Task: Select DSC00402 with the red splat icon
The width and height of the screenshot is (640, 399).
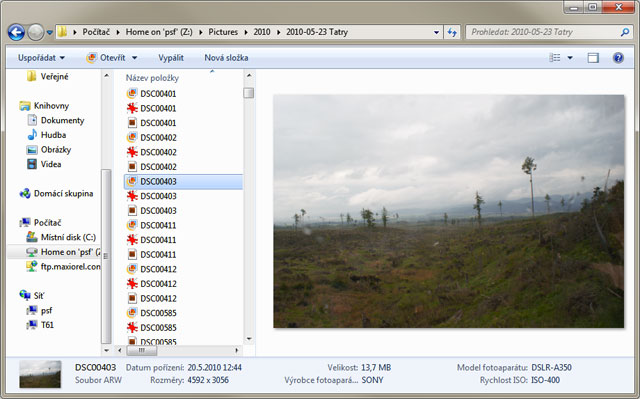Action: pos(151,152)
